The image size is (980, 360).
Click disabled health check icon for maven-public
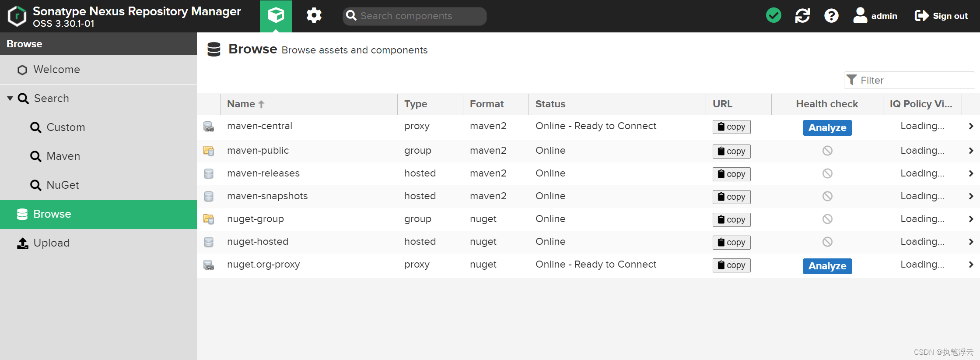827,151
